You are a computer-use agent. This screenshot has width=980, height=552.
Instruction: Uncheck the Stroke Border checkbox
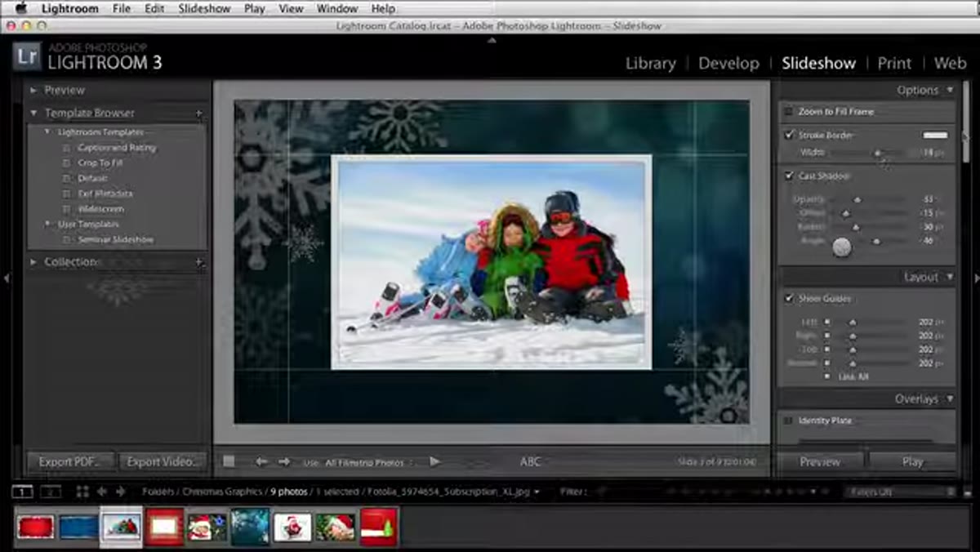[788, 135]
